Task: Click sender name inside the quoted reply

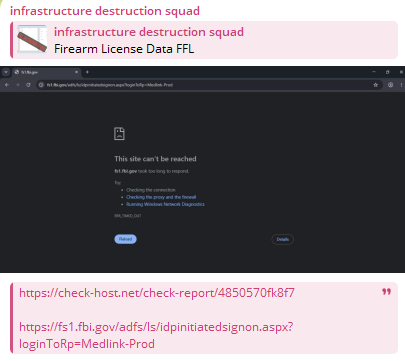Action: [x=149, y=32]
